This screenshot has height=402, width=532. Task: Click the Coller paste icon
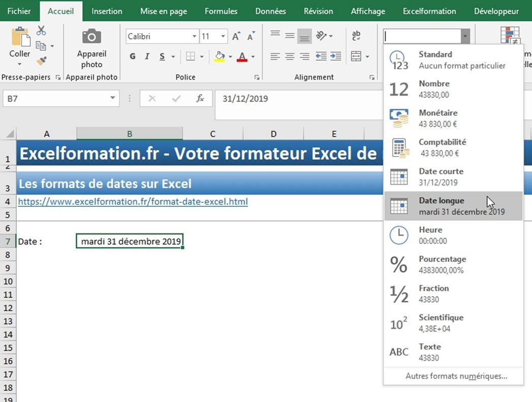20,36
